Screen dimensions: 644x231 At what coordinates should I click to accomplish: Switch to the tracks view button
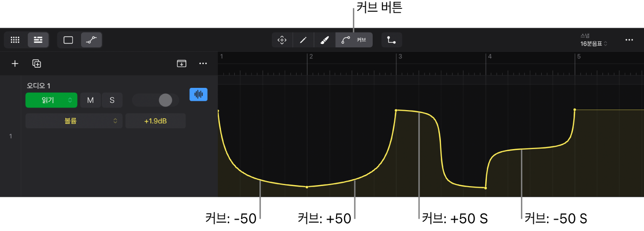[x=38, y=40]
